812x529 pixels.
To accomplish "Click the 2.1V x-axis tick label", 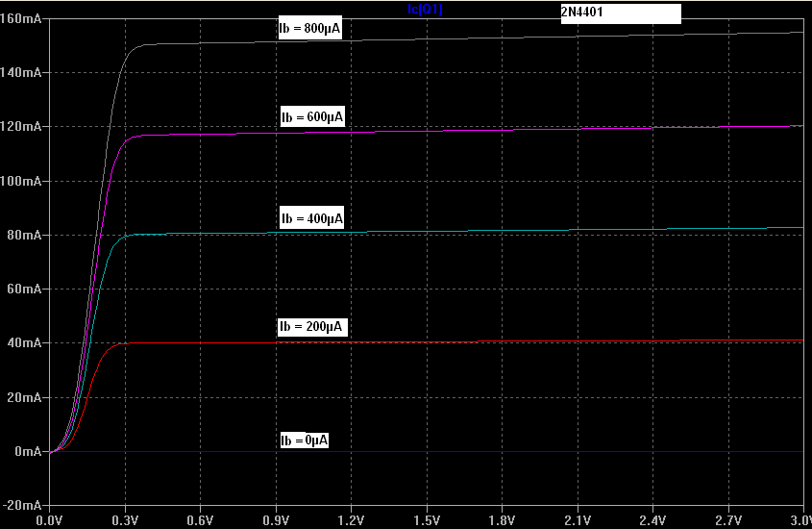I will pos(578,520).
